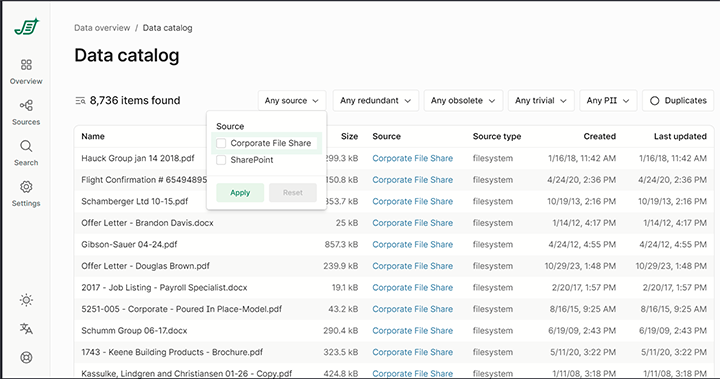Click the filter search icon beside items found
Image resolution: width=720 pixels, height=379 pixels.
point(80,101)
